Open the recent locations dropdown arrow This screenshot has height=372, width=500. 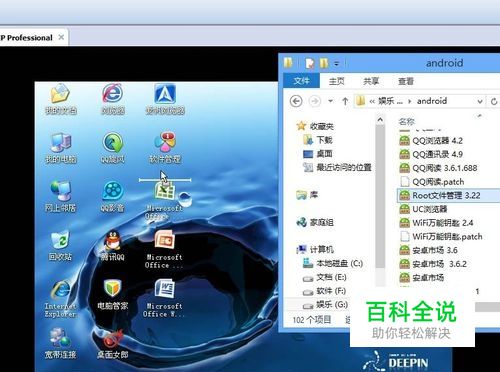[331, 101]
